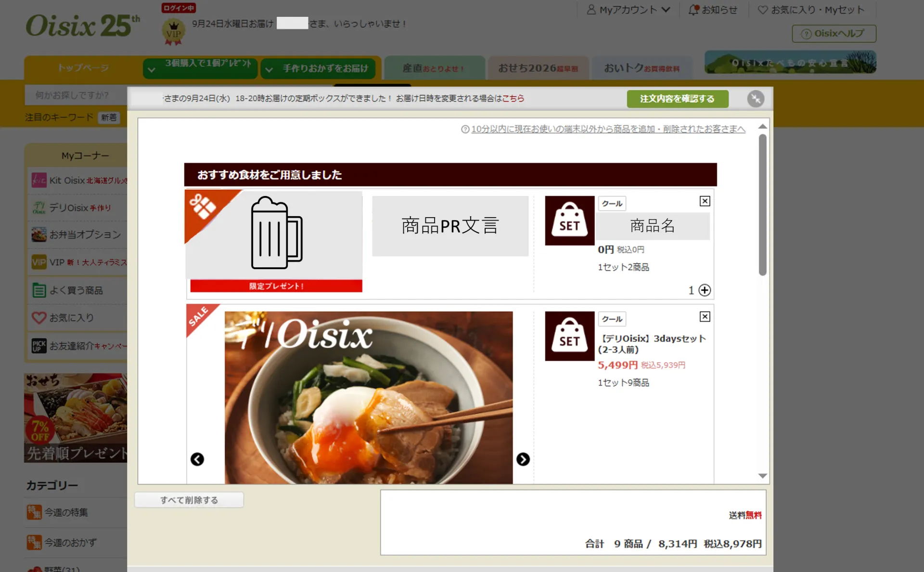Click Oisixたべもの安心宣言 banner

pyautogui.click(x=790, y=63)
